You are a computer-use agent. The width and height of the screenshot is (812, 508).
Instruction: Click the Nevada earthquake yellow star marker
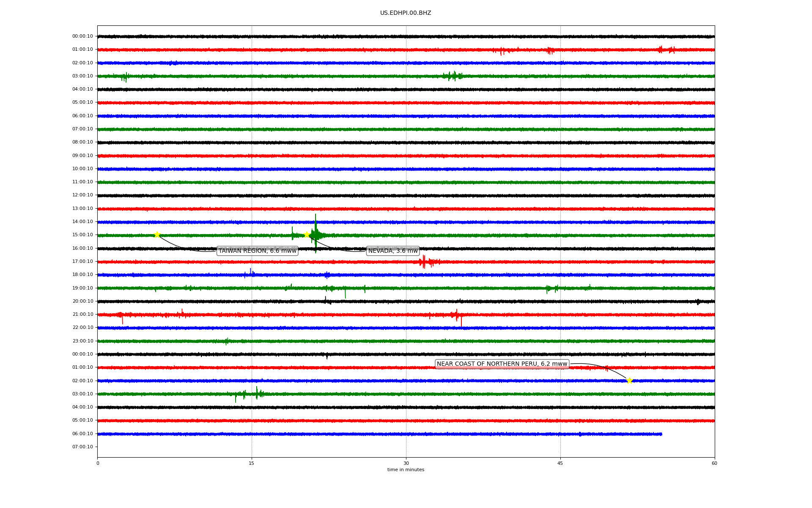pos(307,235)
